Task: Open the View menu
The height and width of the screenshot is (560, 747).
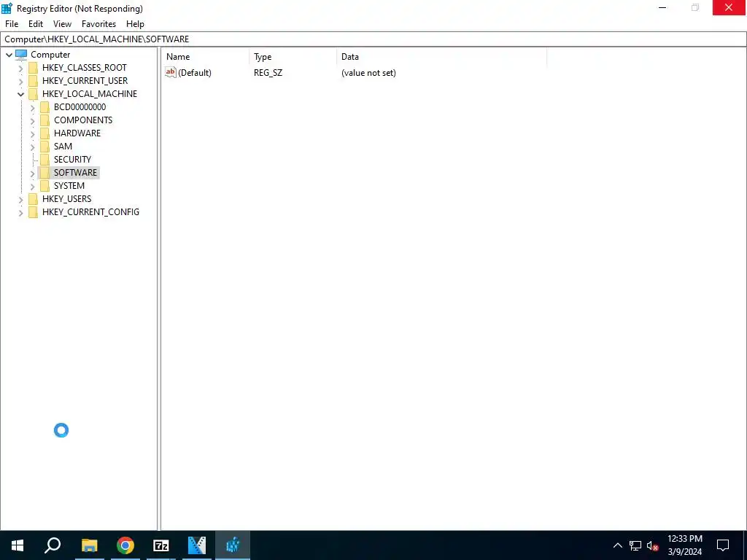Action: click(62, 24)
